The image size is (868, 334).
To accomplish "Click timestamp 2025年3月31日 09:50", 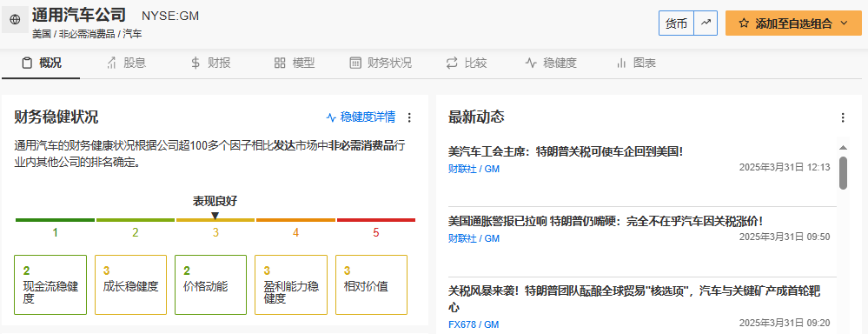I will (x=785, y=237).
